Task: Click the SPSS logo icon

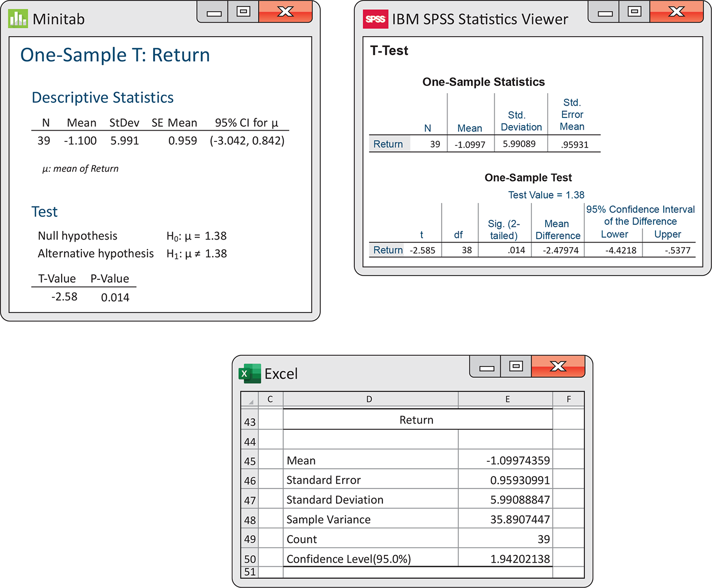Action: [x=376, y=19]
